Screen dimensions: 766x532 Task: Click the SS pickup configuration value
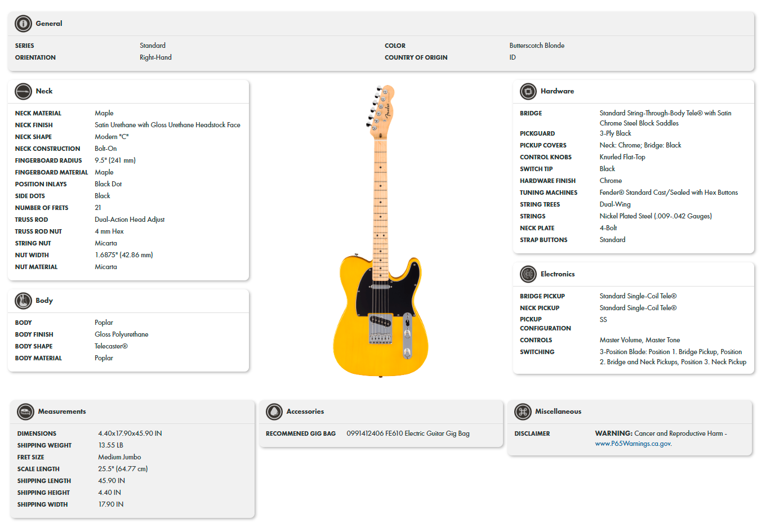(602, 319)
